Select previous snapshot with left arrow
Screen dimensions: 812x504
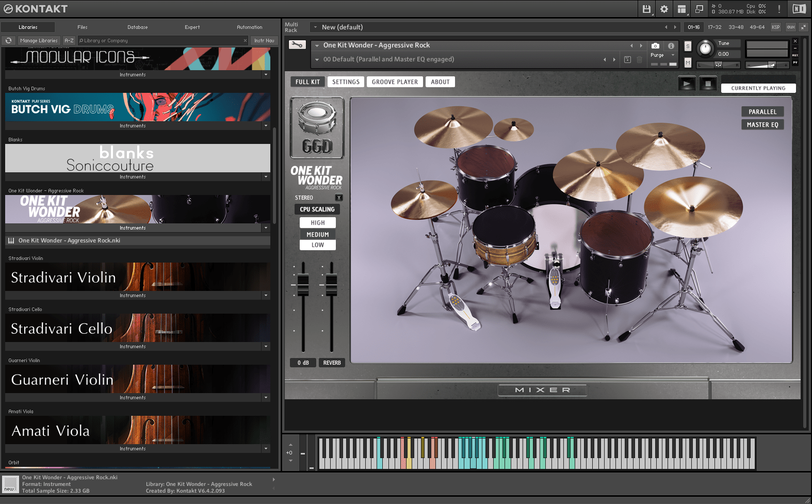(x=605, y=59)
